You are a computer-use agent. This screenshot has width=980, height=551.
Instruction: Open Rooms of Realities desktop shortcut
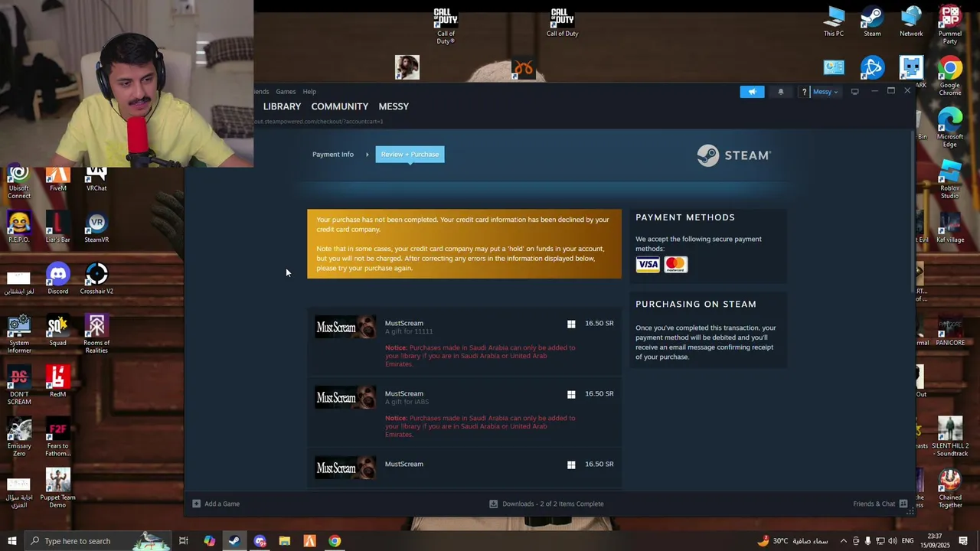(96, 334)
